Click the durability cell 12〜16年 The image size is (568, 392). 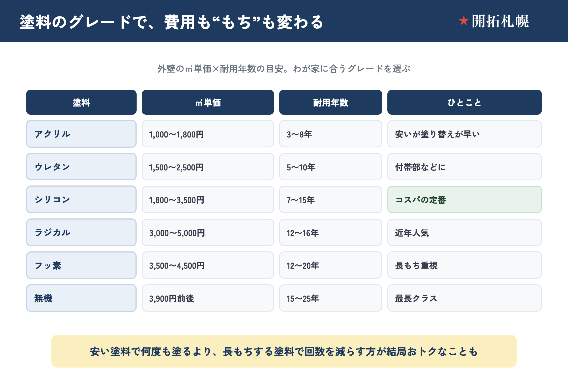point(331,232)
